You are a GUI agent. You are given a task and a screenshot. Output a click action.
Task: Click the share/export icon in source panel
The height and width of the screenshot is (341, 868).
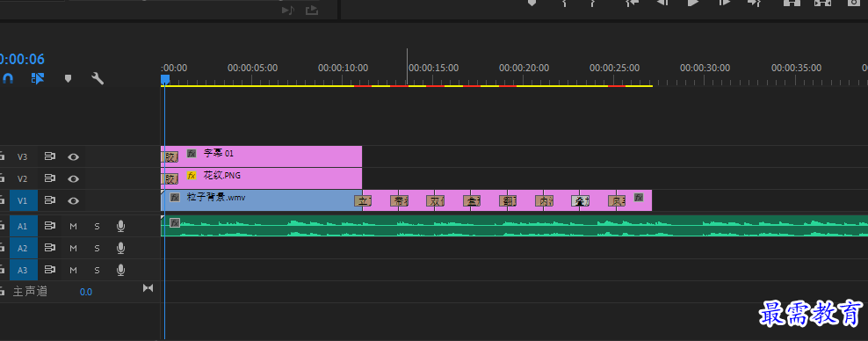[x=312, y=10]
